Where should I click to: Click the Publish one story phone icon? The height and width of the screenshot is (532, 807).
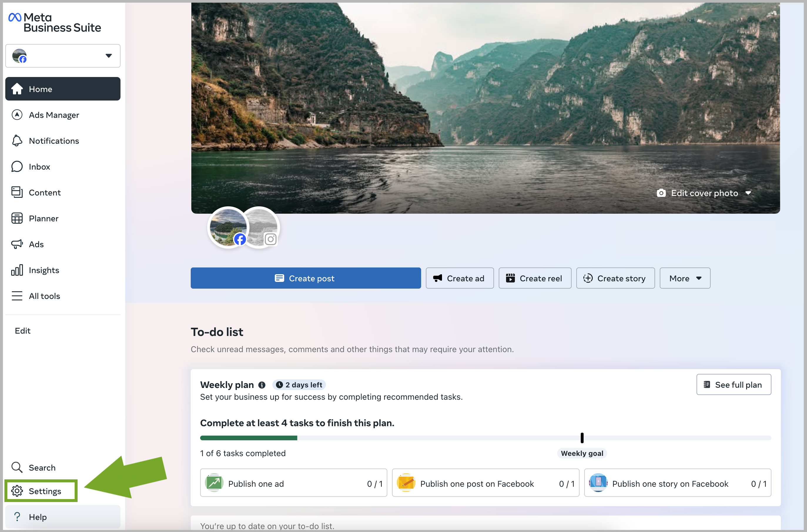click(598, 483)
